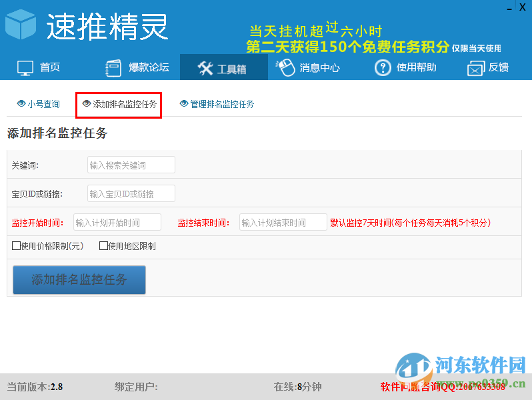This screenshot has height=400, width=532.
Task: Click the 当前版本:2.8 status text
Action: coord(35,387)
